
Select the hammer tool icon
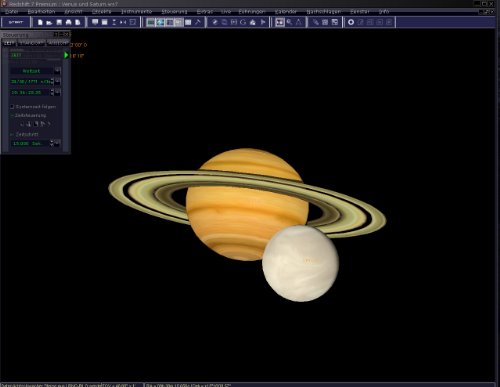pos(198,22)
